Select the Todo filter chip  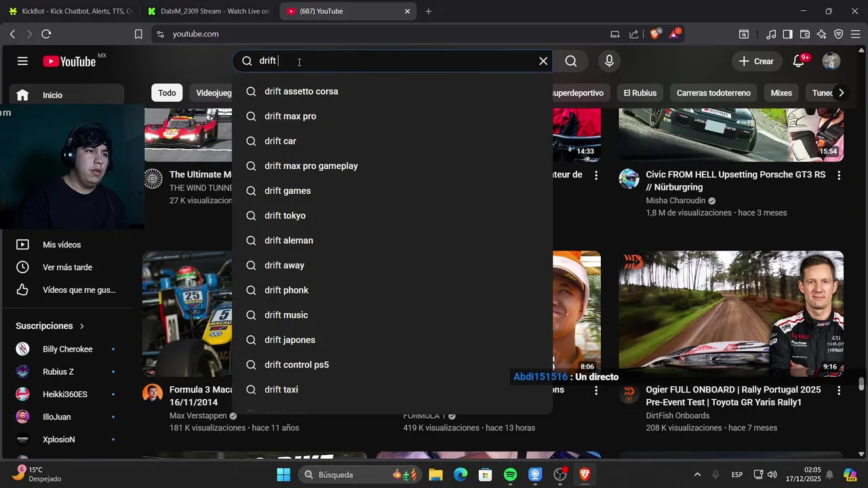(167, 93)
